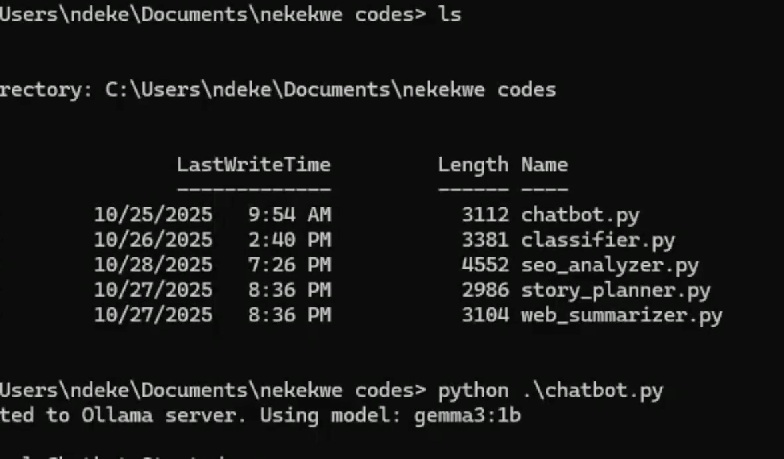Click the Name column header

544,164
